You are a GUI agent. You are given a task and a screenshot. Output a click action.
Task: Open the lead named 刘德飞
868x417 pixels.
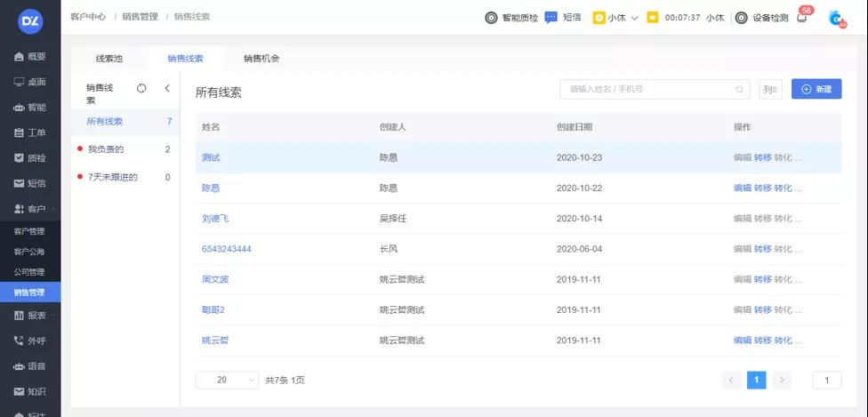215,219
